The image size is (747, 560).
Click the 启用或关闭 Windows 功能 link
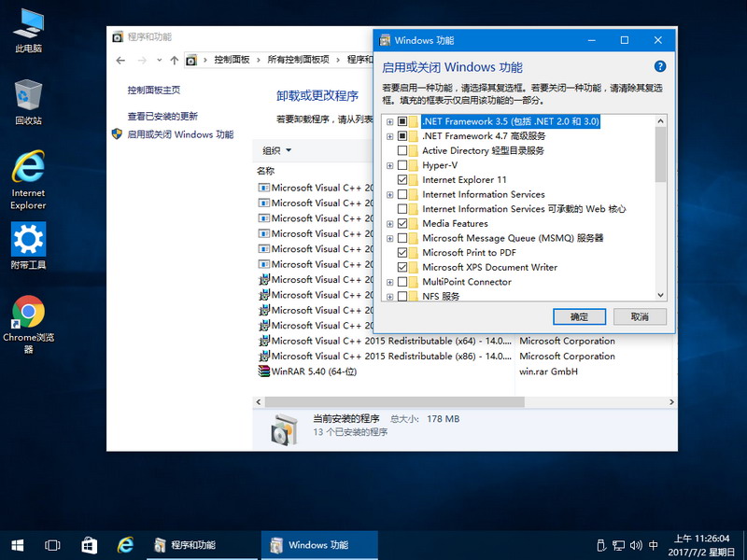[x=180, y=134]
